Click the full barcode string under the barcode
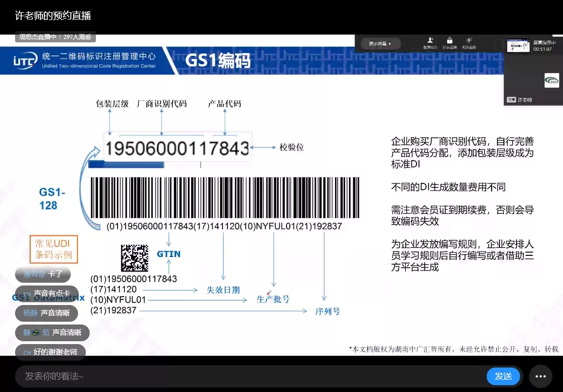Viewport: 563px width, 392px height. tap(224, 226)
